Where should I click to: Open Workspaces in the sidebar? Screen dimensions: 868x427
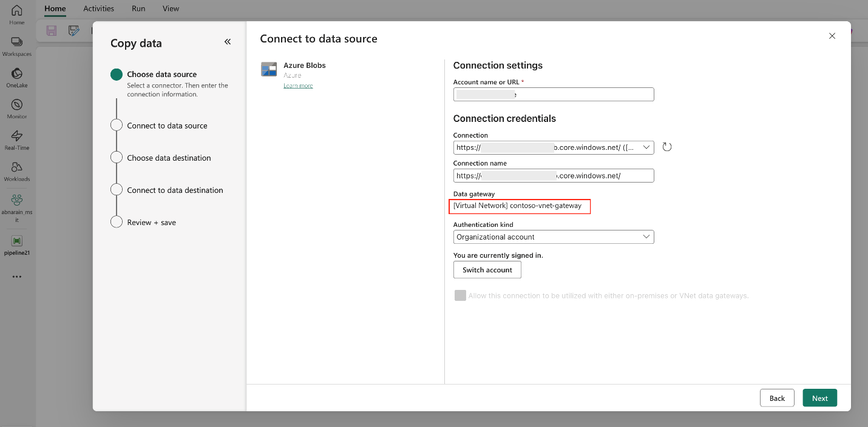17,46
